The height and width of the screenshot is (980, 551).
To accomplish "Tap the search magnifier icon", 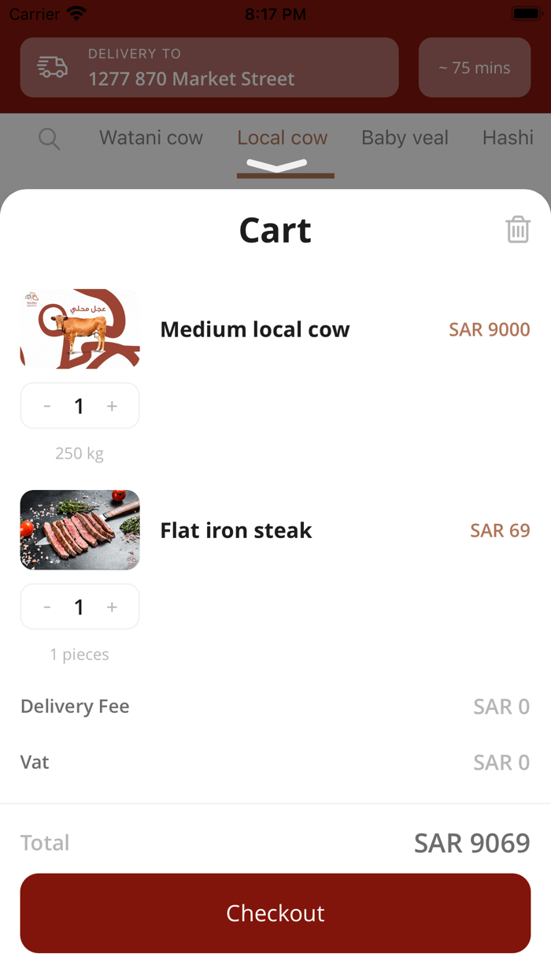I will pyautogui.click(x=49, y=139).
